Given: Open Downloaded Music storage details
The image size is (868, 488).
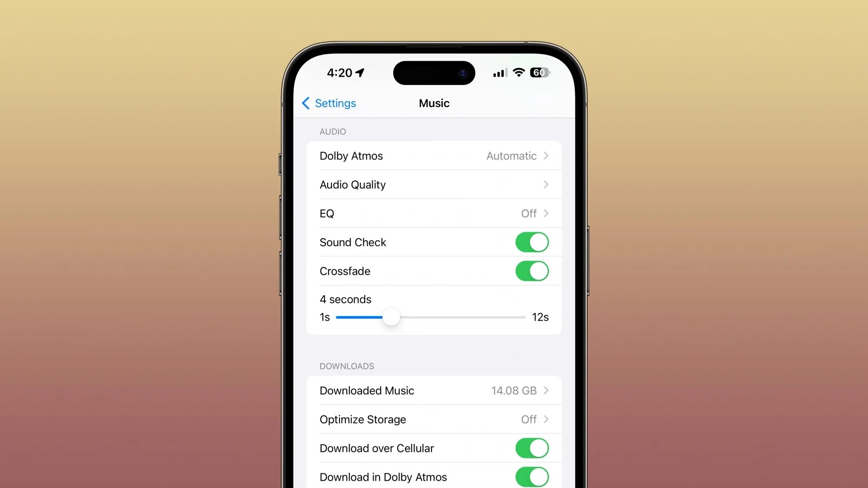Looking at the screenshot, I should 434,390.
